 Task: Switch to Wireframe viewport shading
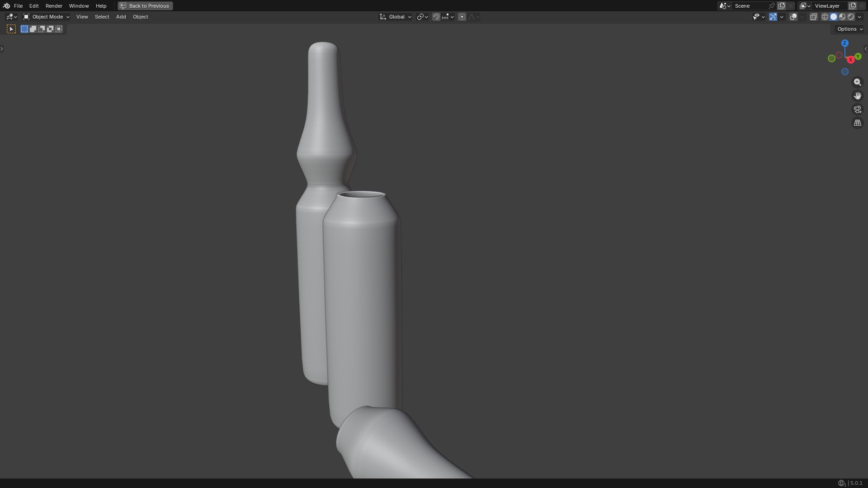825,17
